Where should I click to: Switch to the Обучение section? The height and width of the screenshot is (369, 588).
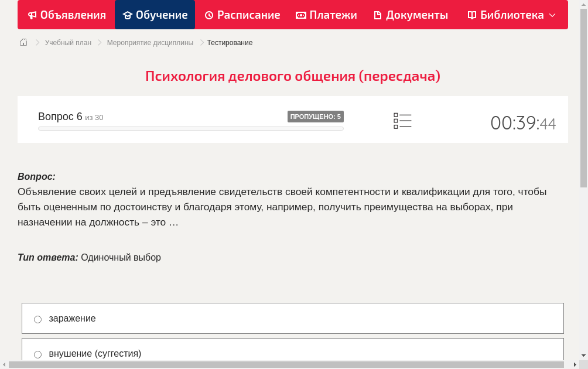point(155,15)
